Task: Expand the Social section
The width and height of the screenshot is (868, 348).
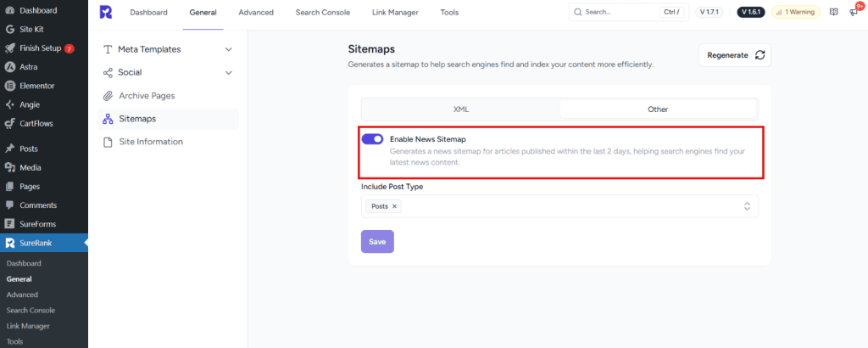Action: tap(228, 72)
